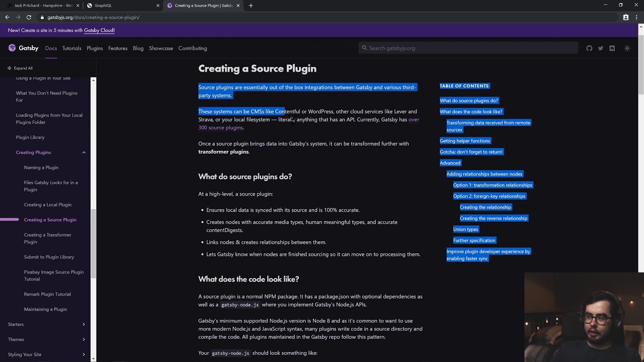Open the Features nav item
This screenshot has height=362, width=644.
pos(118,48)
